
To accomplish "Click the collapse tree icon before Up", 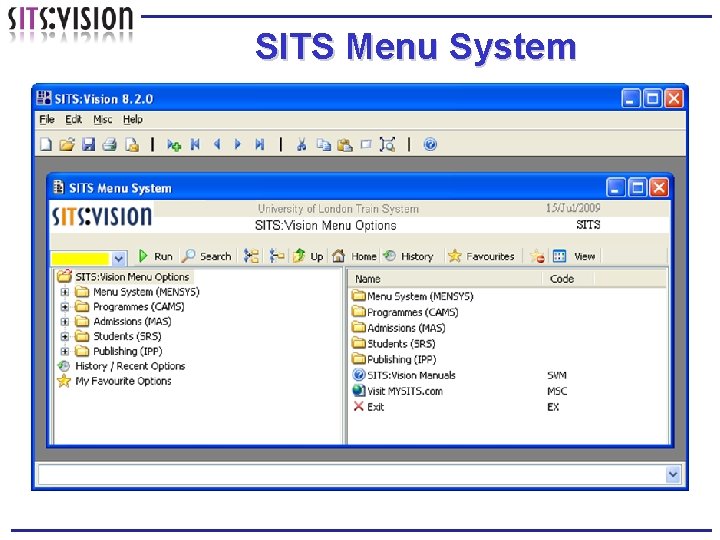I will point(276,256).
